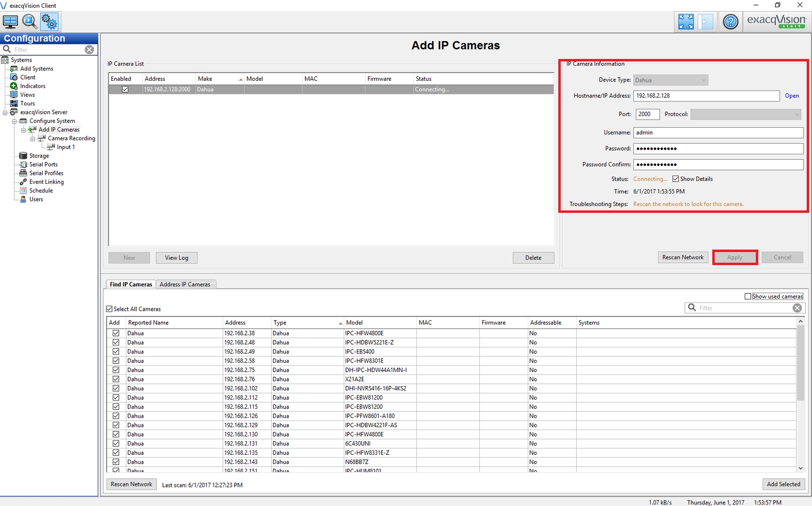Viewport: 812px width, 506px height.
Task: Clear the camera list filter field
Action: (797, 308)
